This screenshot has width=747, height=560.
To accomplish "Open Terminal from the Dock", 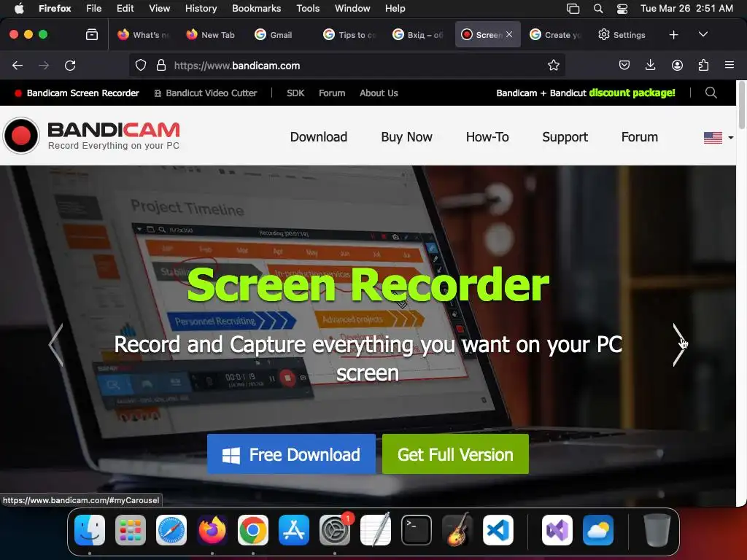I will pos(417,530).
